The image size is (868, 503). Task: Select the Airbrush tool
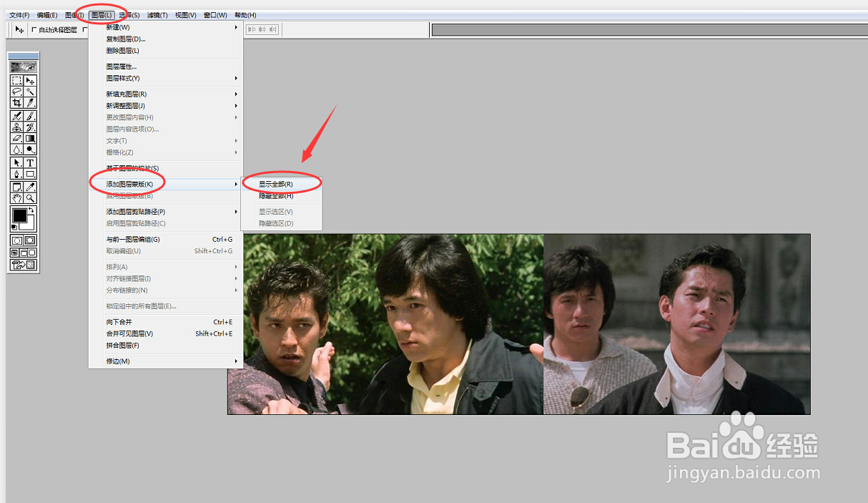[x=16, y=115]
